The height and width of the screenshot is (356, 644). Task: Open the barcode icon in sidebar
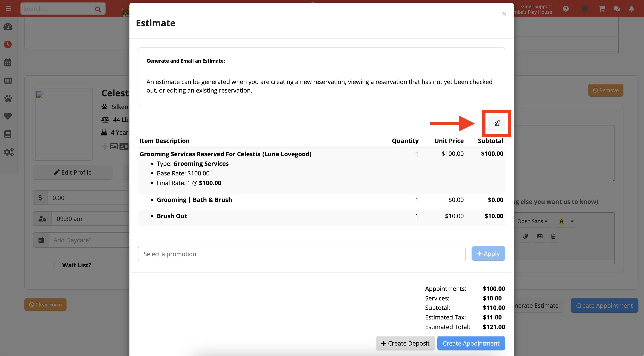click(x=8, y=80)
